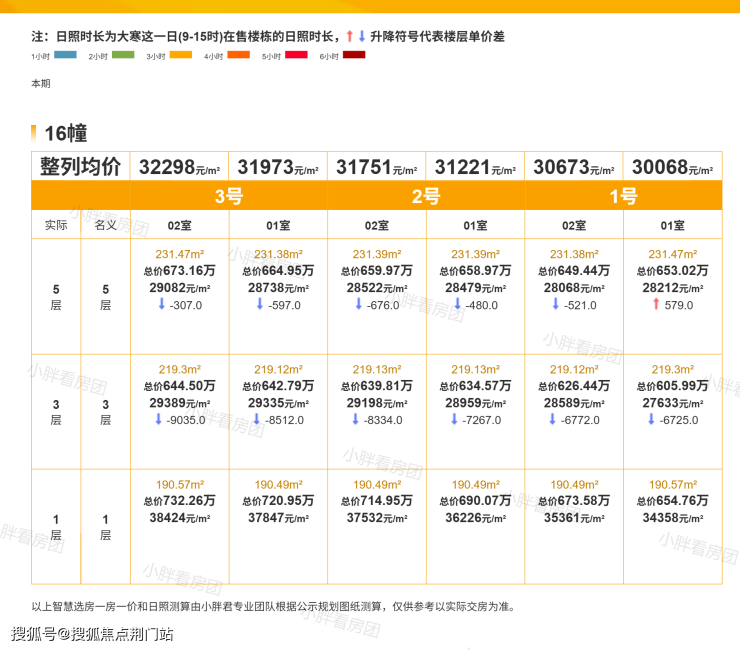Click the dark red 6小时 legend swatch
The height and width of the screenshot is (650, 740).
point(354,54)
